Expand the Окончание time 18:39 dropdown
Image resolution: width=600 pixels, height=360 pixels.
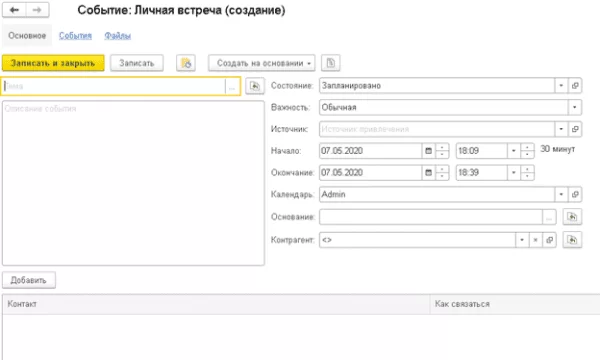click(x=514, y=173)
